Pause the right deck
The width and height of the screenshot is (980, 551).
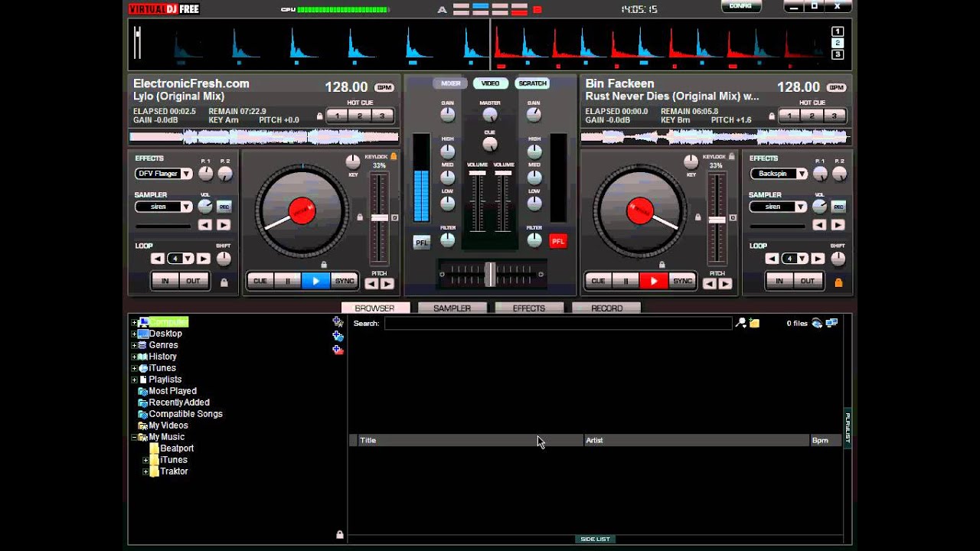point(626,281)
